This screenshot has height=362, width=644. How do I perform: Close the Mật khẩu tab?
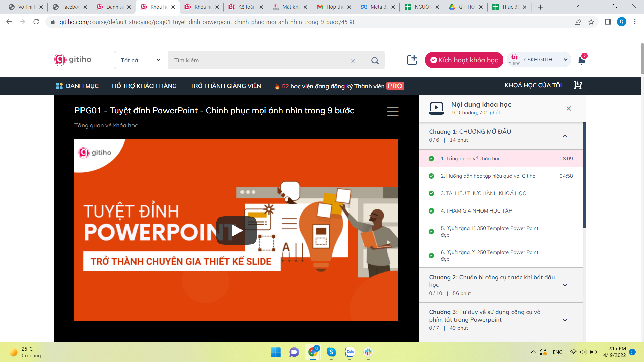(x=305, y=7)
